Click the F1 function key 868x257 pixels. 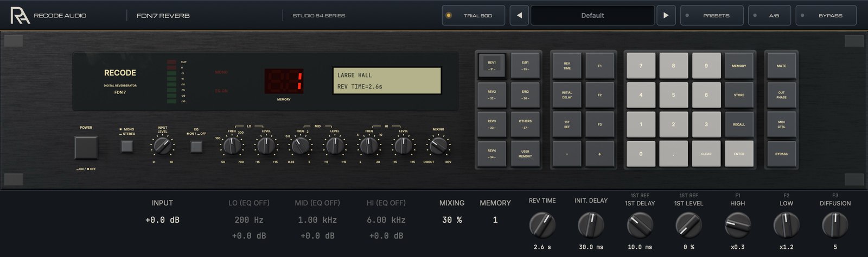point(599,66)
